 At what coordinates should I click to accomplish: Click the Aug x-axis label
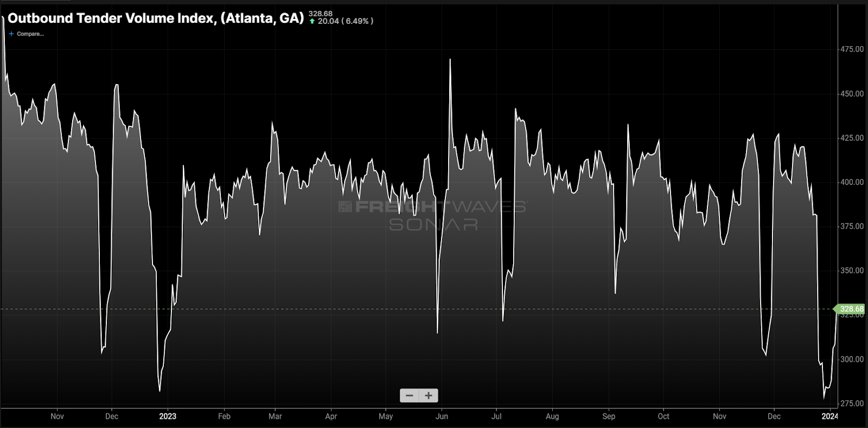552,416
